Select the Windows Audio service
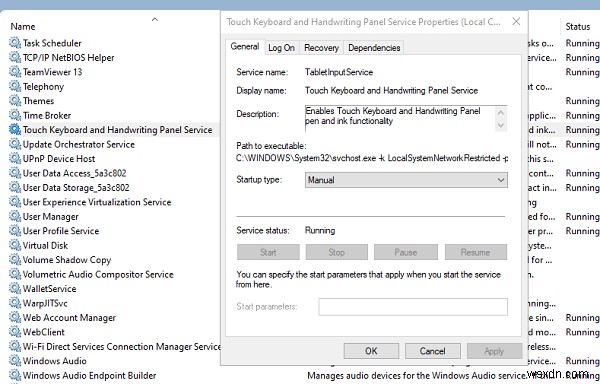The height and width of the screenshot is (384, 600). tap(55, 361)
